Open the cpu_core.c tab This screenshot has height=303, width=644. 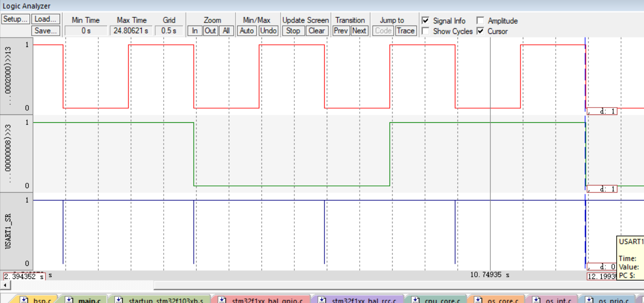(436, 300)
